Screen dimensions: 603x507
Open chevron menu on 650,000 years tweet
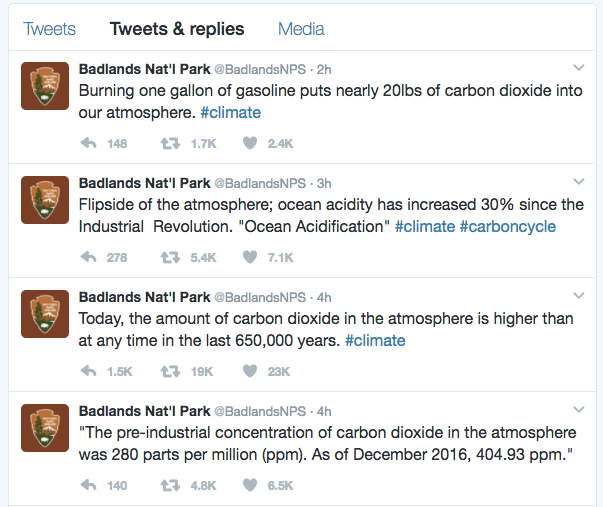[578, 296]
